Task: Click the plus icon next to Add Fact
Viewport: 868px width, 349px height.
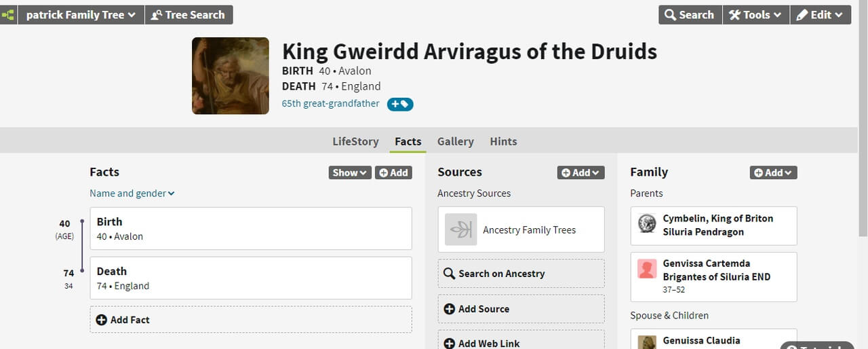Action: coord(102,320)
